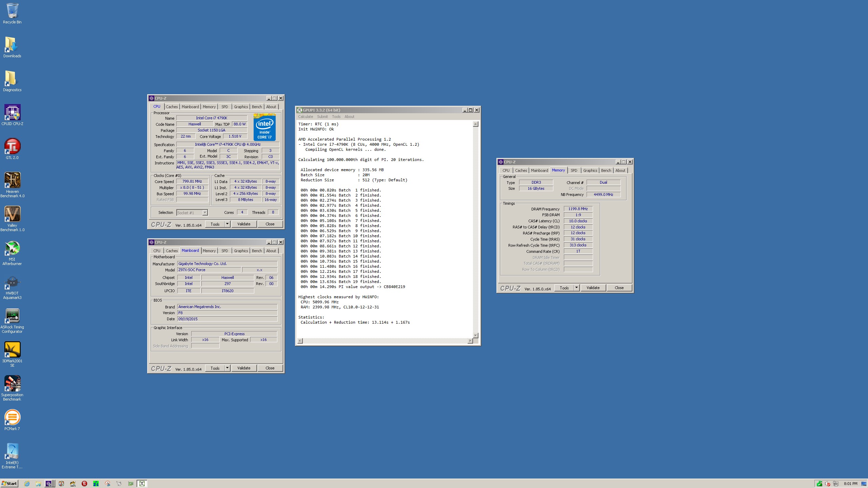This screenshot has width=868, height=488.
Task: Click the Multiplier x 8.0 ( 8 - 51 ) field
Action: tap(192, 188)
